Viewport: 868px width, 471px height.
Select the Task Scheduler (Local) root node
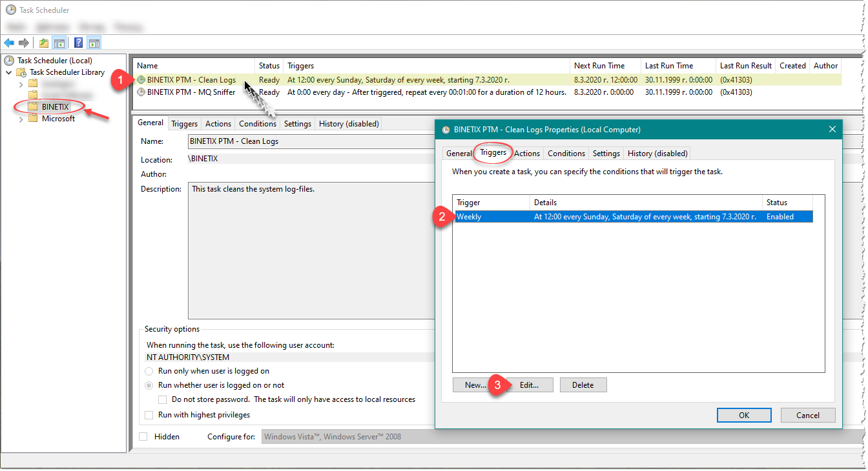click(55, 61)
